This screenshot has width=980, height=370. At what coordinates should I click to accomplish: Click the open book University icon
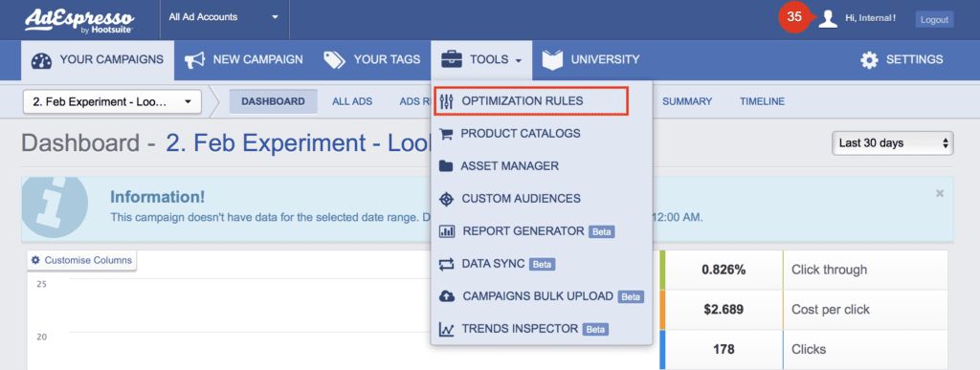[x=552, y=60]
